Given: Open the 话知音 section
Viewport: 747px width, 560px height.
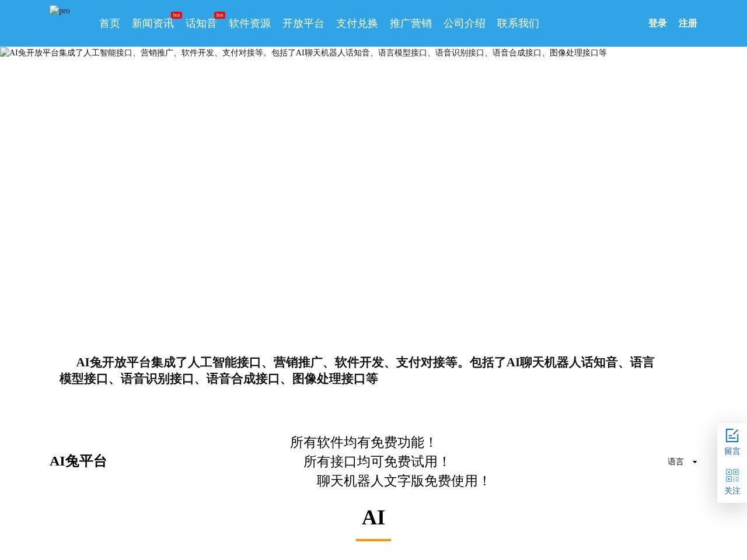Looking at the screenshot, I should pos(201,23).
